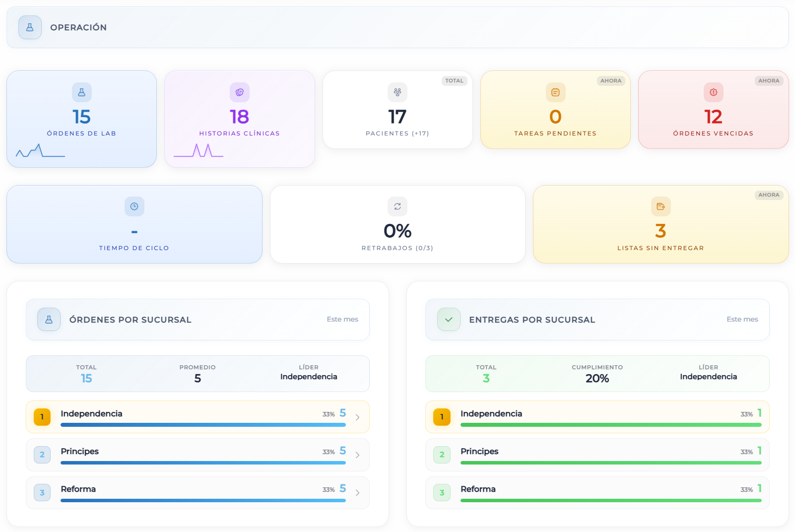Image resolution: width=795 pixels, height=532 pixels.
Task: Click the red alert icon for Órdenes Vencidas
Action: tap(714, 92)
